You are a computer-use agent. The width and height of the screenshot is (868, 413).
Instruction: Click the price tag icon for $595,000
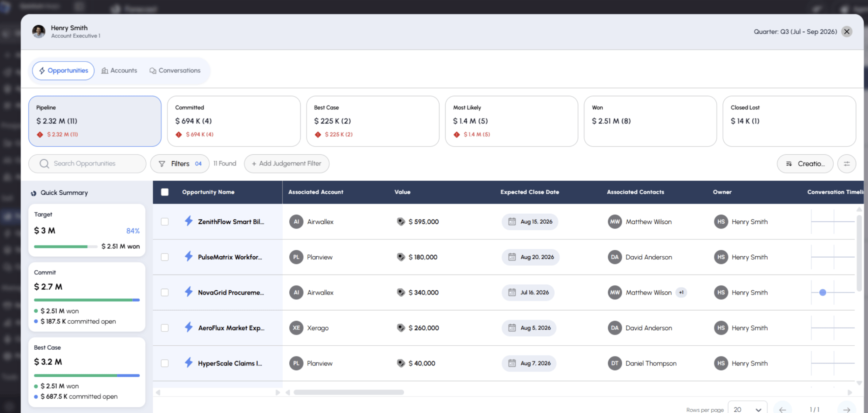click(401, 222)
